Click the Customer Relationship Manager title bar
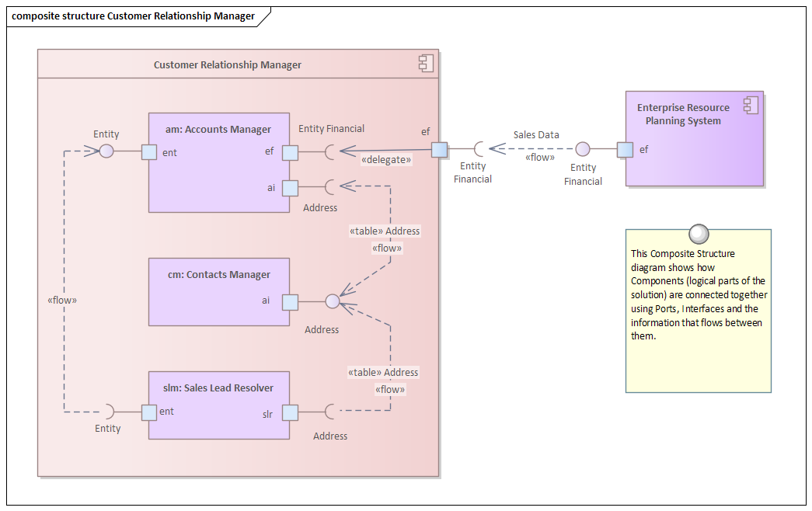The height and width of the screenshot is (511, 812). 239,64
